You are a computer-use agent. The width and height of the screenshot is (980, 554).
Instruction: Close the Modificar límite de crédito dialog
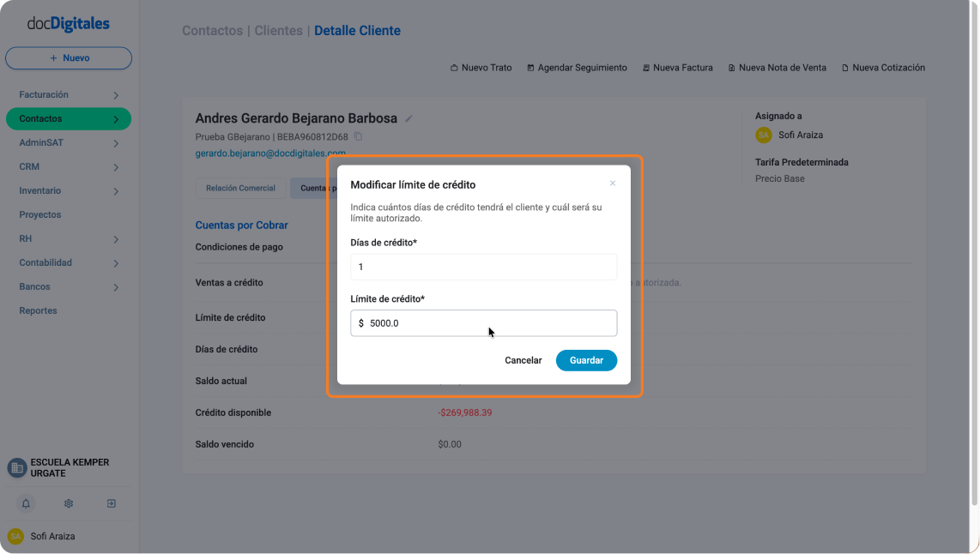(613, 183)
